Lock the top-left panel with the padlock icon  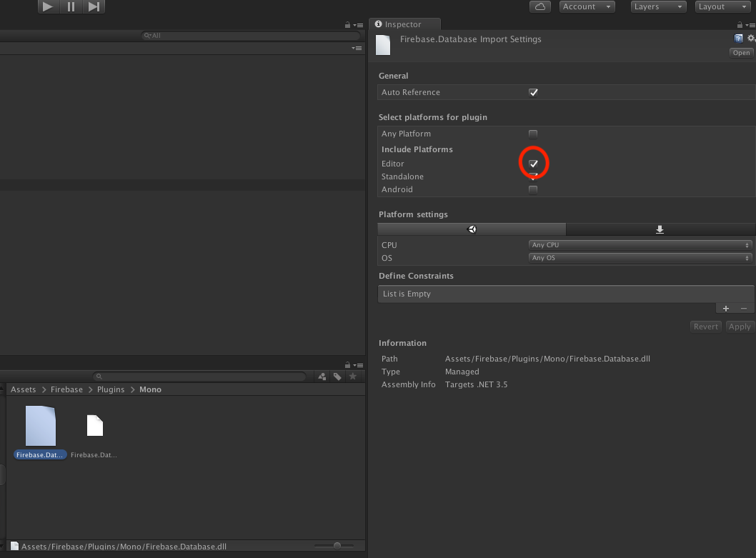click(347, 24)
